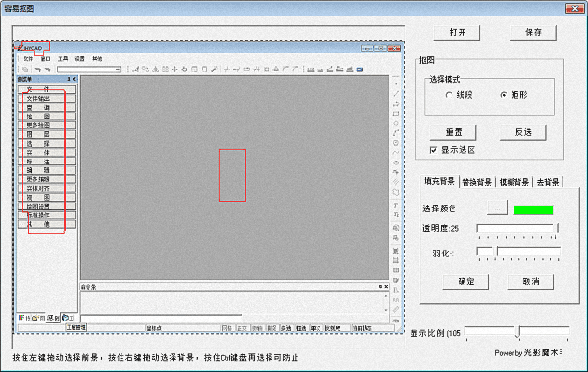
Task: Open the color picker with the ... button
Action: [x=497, y=209]
